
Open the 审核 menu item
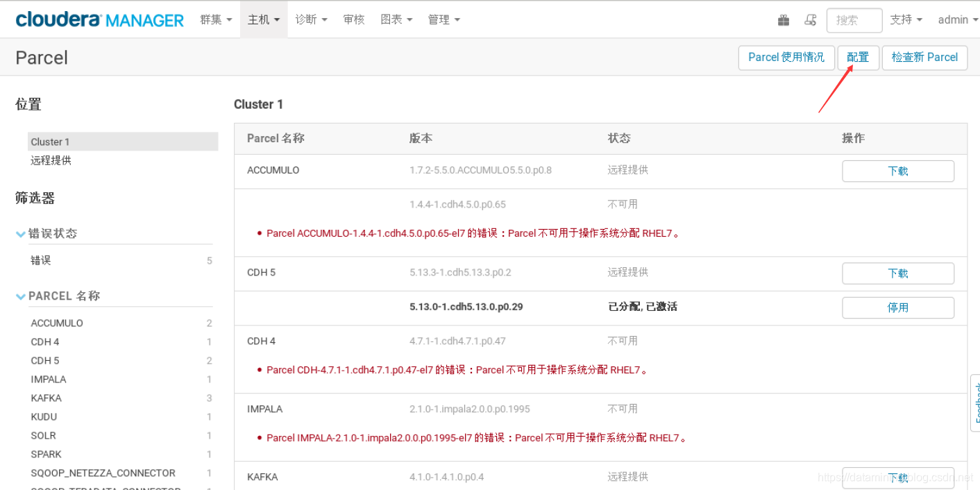[x=354, y=19]
